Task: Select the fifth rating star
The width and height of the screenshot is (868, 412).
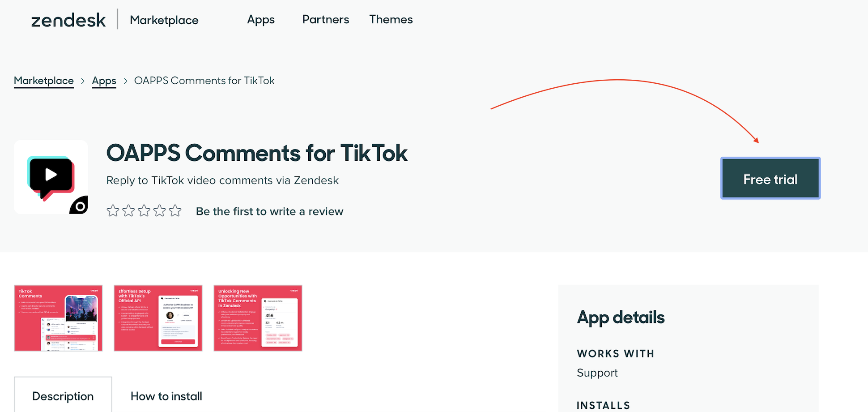Action: coord(175,210)
